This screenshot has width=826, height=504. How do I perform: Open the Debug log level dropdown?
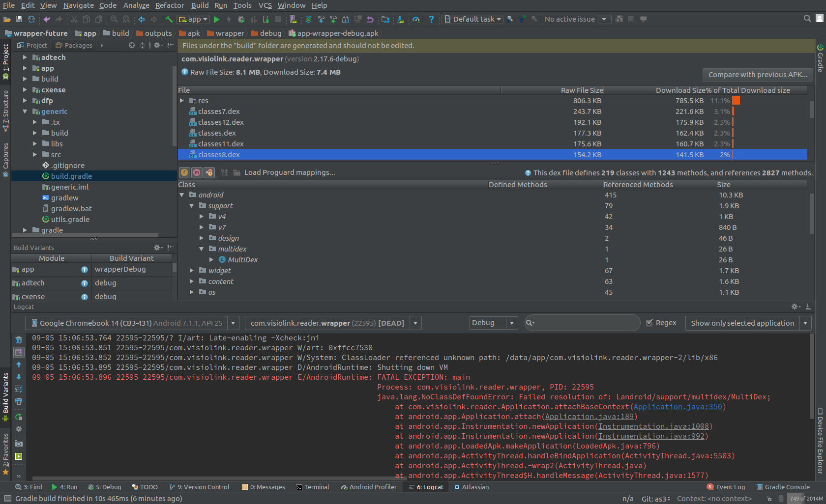pos(493,323)
